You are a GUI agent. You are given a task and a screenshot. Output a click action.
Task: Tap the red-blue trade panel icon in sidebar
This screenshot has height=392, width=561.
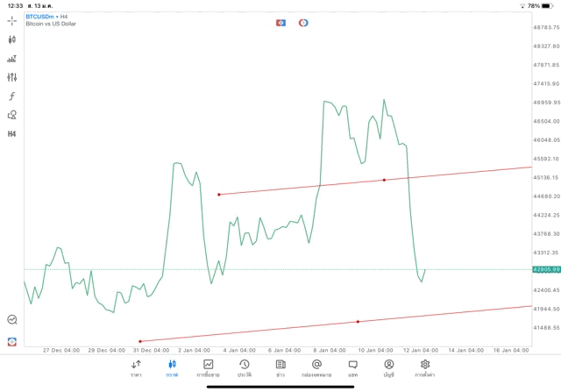click(x=12, y=342)
